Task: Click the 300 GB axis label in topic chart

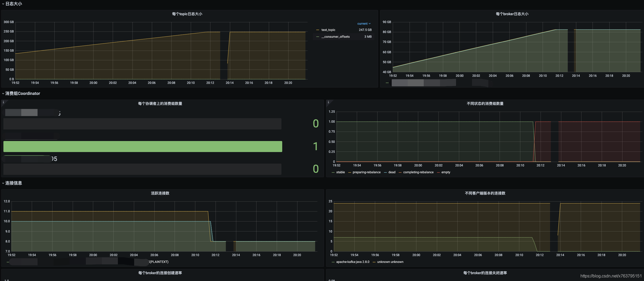Action: point(9,22)
